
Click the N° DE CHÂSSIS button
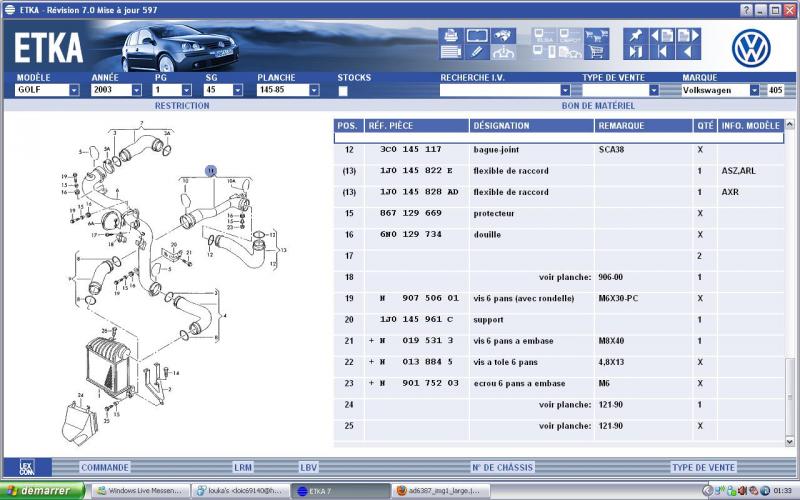click(x=503, y=467)
